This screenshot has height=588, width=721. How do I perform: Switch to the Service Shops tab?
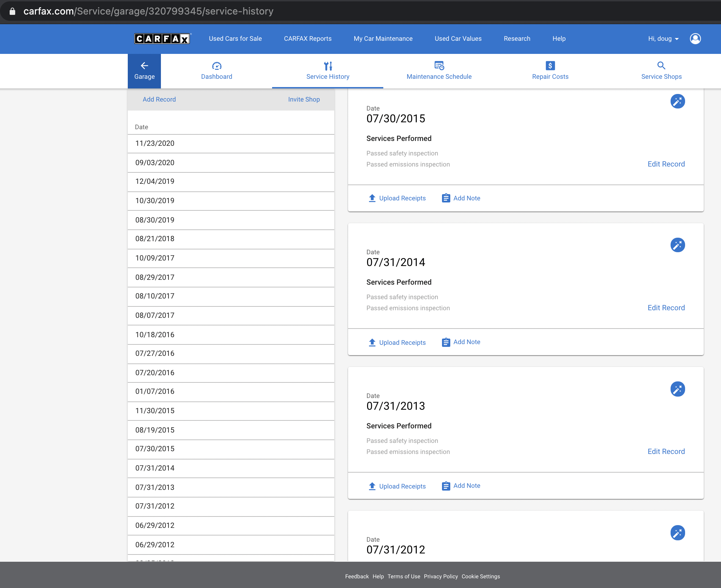[x=661, y=71]
